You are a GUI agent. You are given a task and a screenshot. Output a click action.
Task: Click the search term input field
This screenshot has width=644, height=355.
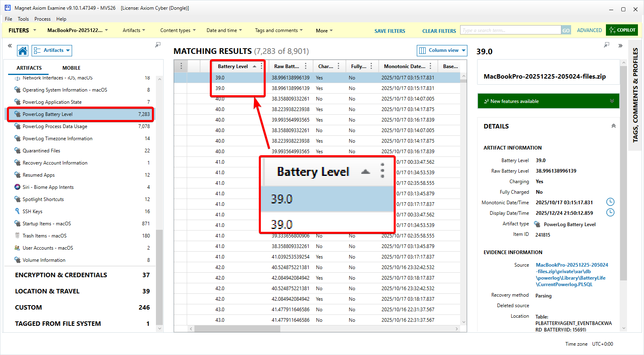(x=511, y=30)
